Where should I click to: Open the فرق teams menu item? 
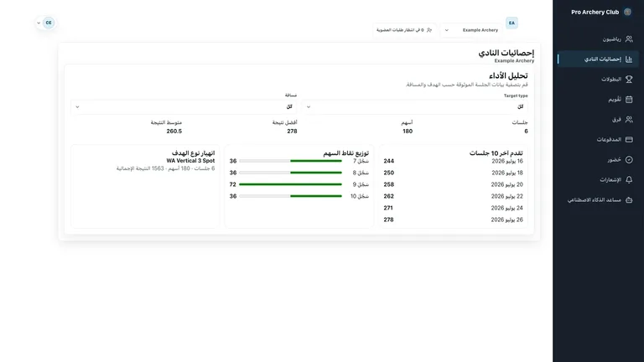coord(598,120)
